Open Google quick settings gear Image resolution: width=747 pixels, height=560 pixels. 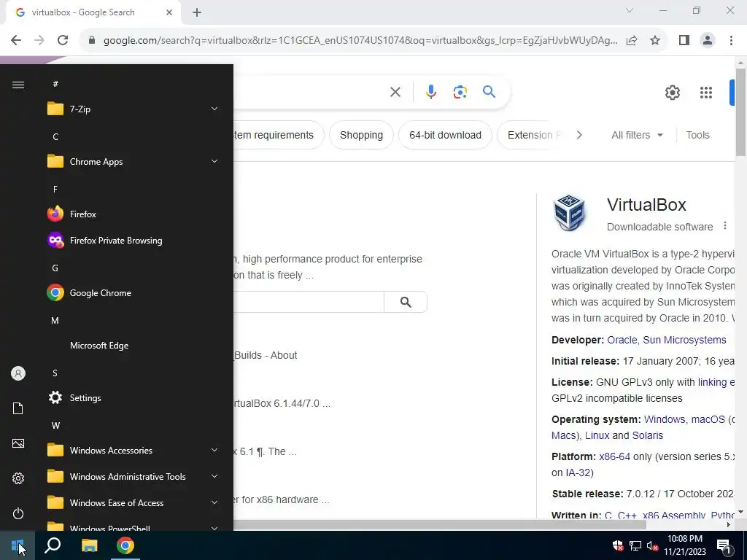(672, 93)
